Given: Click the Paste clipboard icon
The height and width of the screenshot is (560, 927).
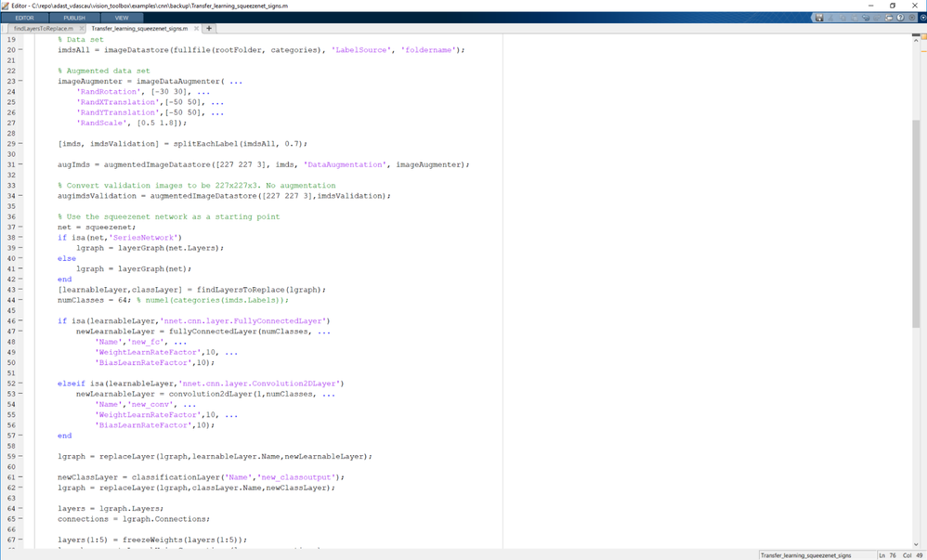Looking at the screenshot, I should (855, 18).
